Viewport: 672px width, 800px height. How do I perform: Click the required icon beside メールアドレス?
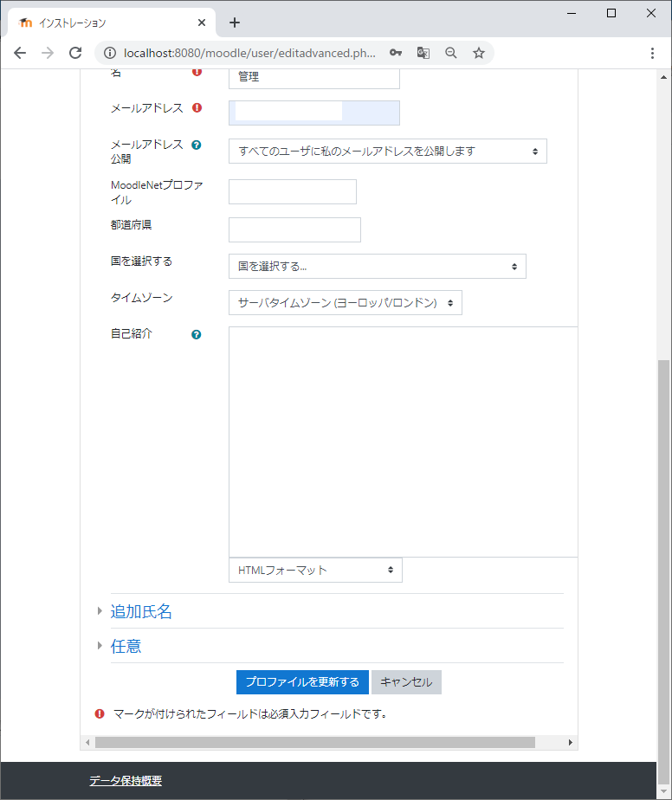(197, 107)
